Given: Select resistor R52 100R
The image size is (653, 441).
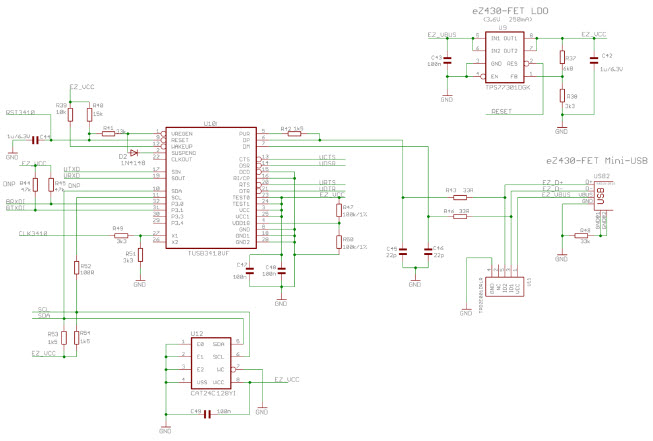Looking at the screenshot, I should click(75, 268).
